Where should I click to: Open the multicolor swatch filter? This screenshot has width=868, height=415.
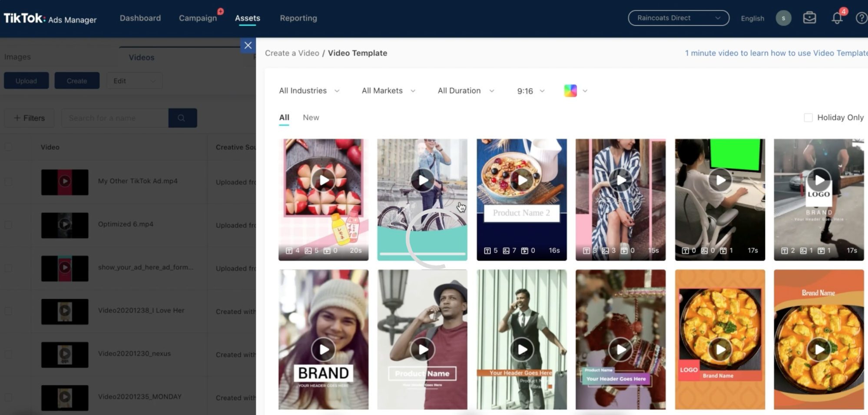575,91
